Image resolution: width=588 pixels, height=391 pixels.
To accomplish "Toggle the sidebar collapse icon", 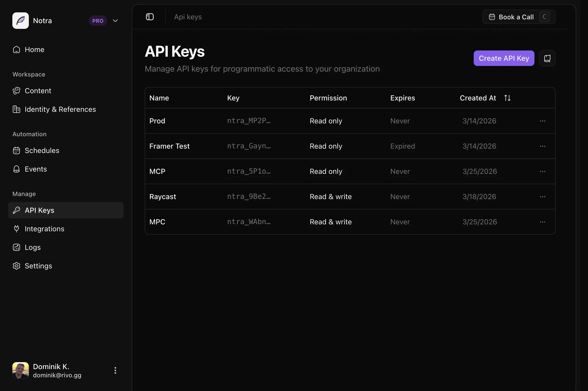I will 149,16.
